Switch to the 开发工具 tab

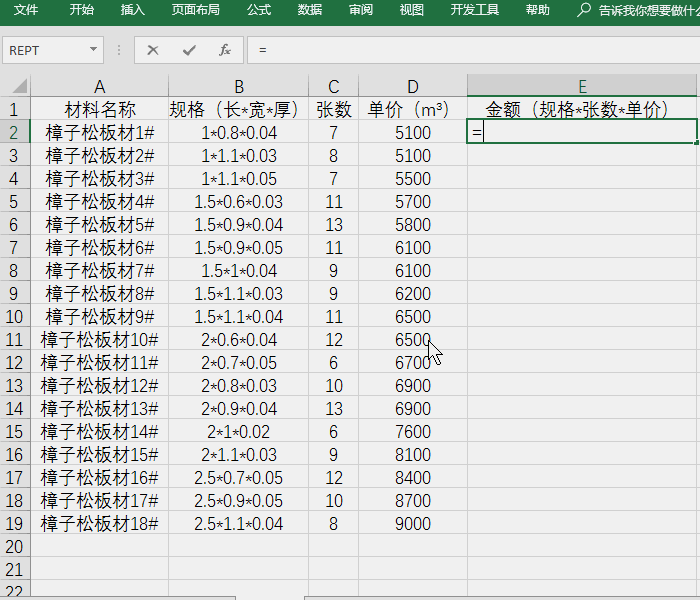(x=474, y=10)
